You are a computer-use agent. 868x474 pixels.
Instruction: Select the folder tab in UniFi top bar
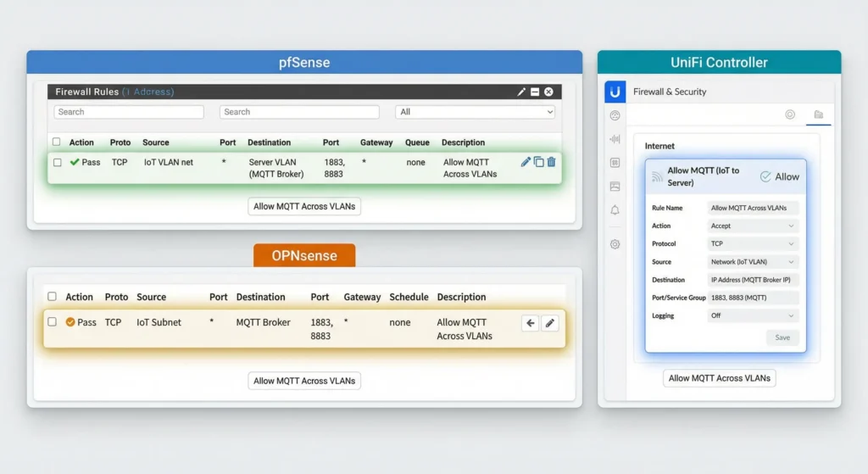818,114
